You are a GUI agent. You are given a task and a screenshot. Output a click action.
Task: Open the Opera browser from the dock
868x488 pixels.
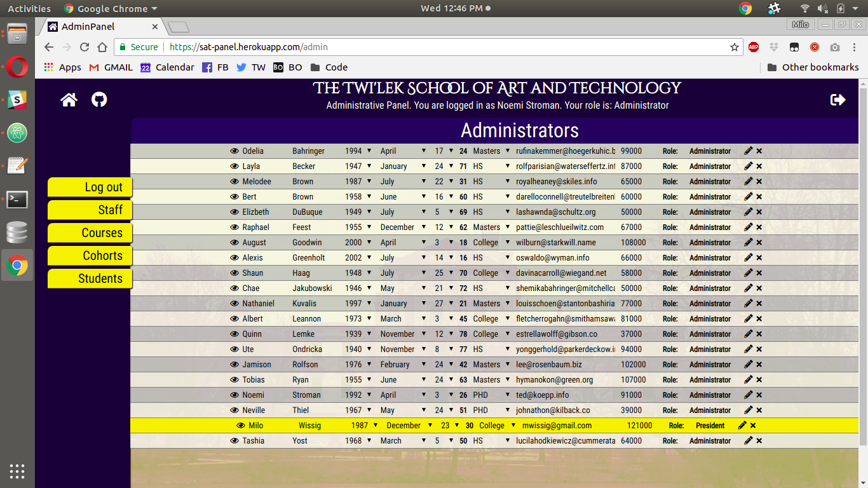(x=17, y=66)
